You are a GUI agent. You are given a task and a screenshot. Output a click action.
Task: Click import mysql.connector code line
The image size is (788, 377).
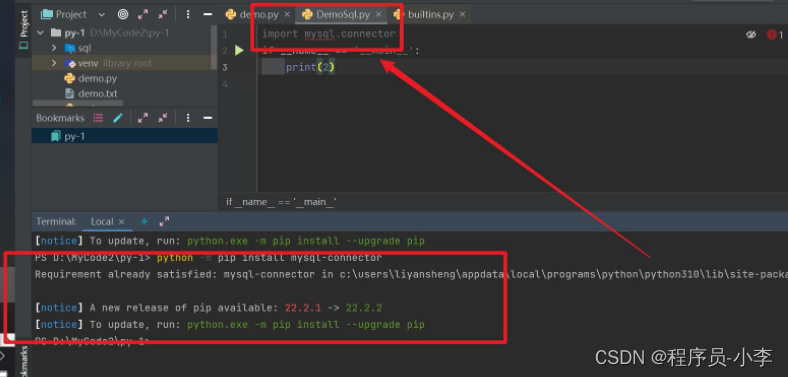[x=329, y=34]
